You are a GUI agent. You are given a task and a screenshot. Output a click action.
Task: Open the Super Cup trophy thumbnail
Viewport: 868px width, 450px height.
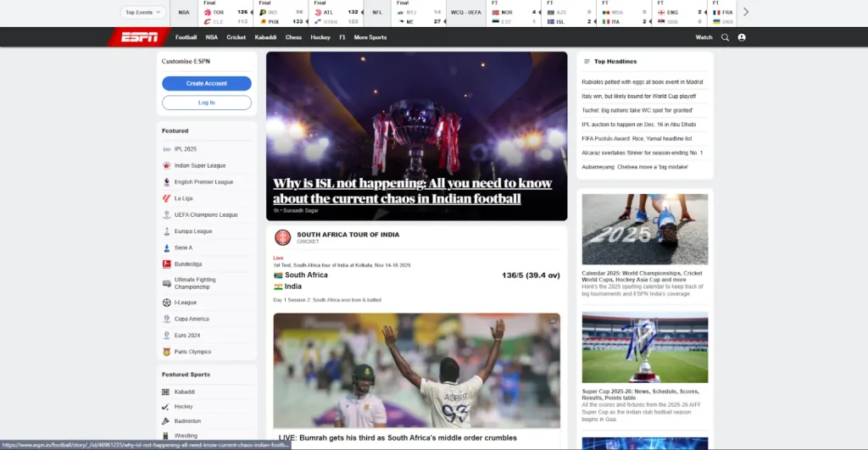tap(645, 347)
